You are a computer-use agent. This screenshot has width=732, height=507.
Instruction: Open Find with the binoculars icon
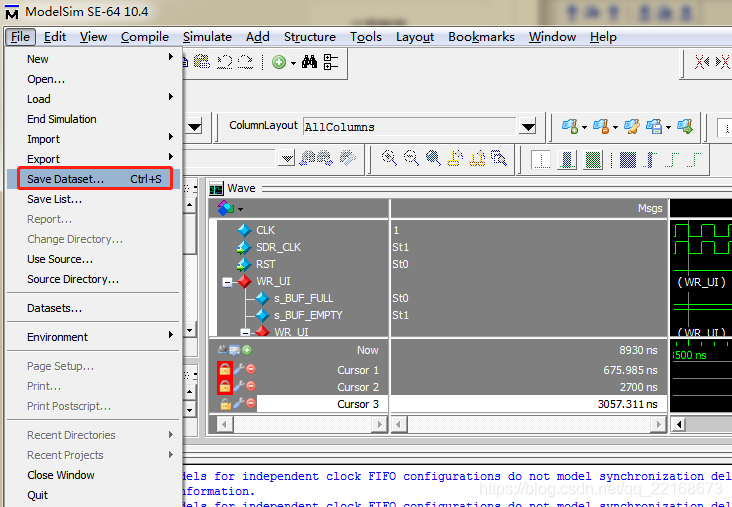309,62
